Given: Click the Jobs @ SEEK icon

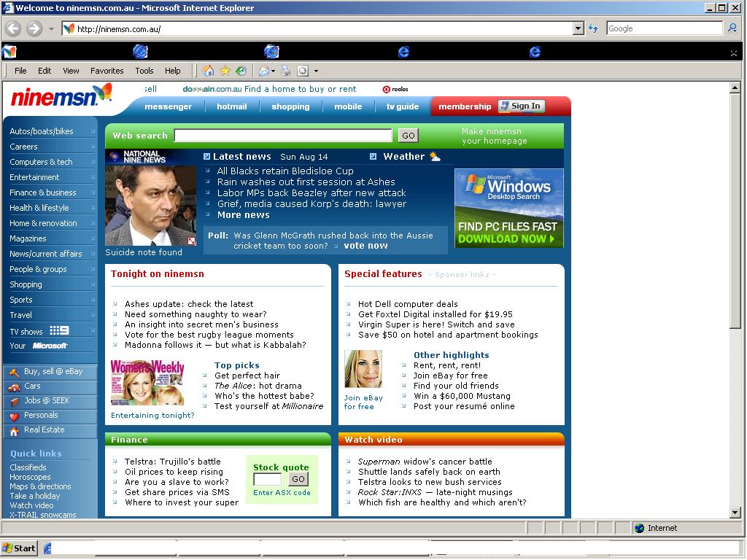Looking at the screenshot, I should pyautogui.click(x=15, y=402).
